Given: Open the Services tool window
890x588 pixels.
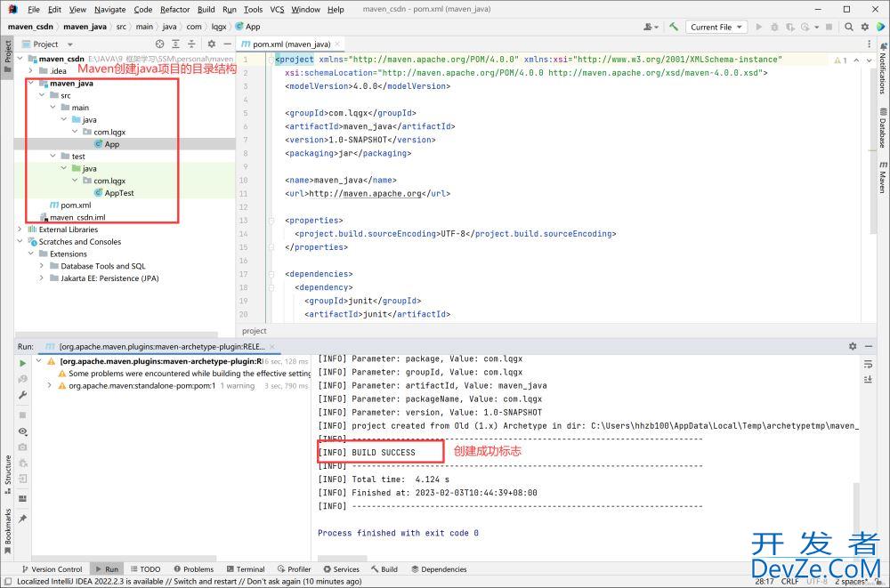Looking at the screenshot, I should tap(341, 568).
